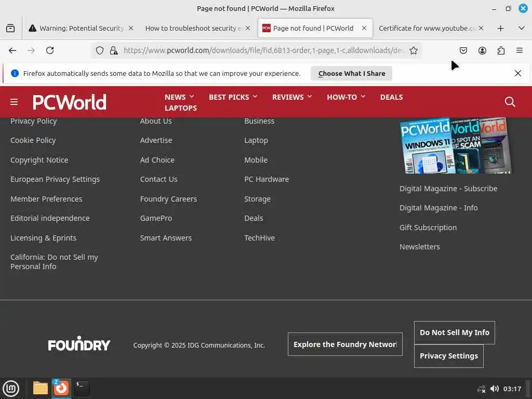Screen dimensions: 532x399
Task: Open the PC Hardware link
Action: pyautogui.click(x=267, y=179)
